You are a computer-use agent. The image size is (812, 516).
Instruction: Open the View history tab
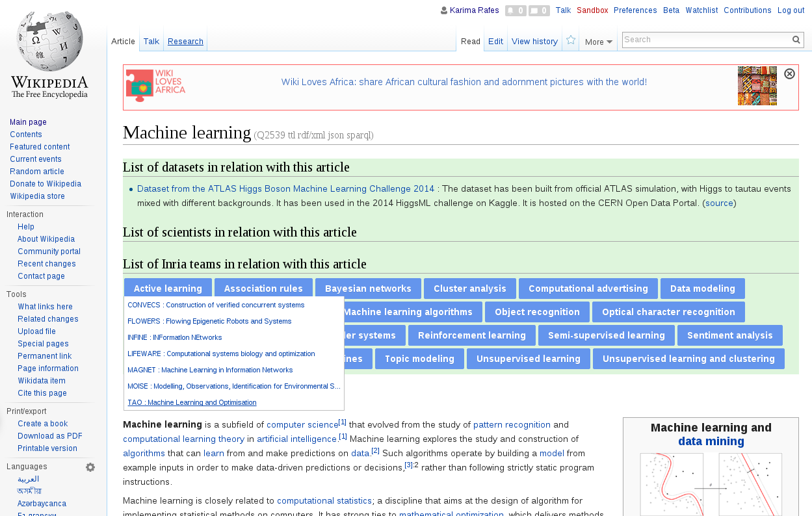point(534,41)
